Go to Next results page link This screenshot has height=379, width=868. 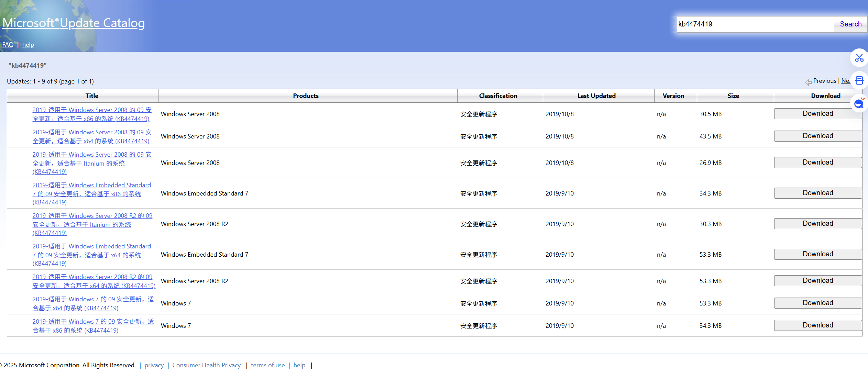[x=845, y=81]
